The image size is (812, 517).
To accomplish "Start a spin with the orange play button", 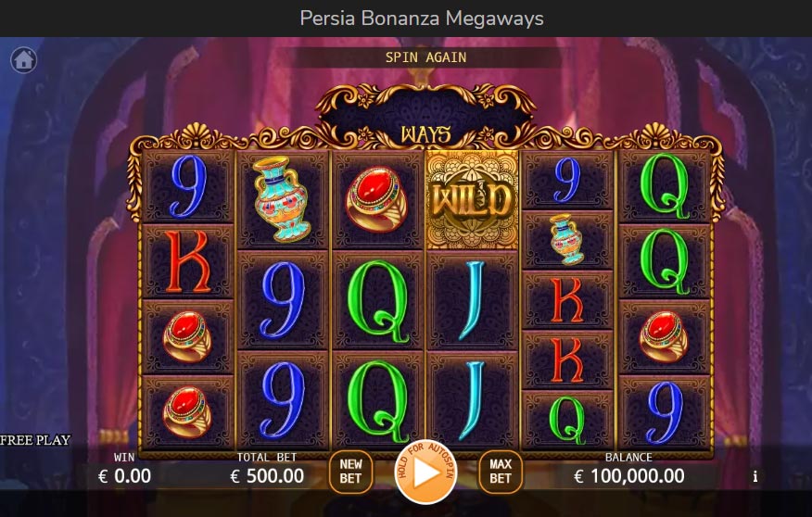I will [425, 473].
